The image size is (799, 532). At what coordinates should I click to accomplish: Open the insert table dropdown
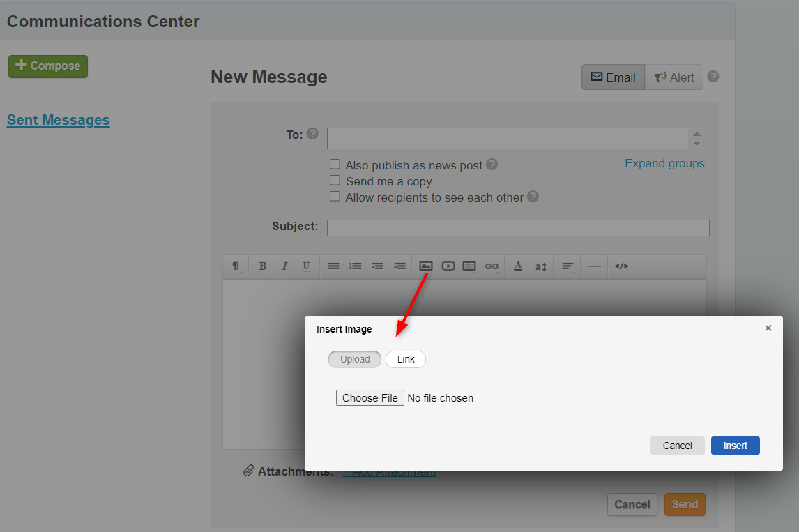[x=469, y=266]
